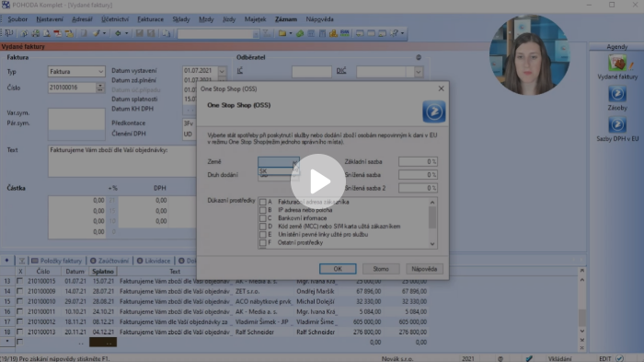The height and width of the screenshot is (362, 644).
Task: Click the filter funnel icon beside tabs
Action: (x=22, y=261)
